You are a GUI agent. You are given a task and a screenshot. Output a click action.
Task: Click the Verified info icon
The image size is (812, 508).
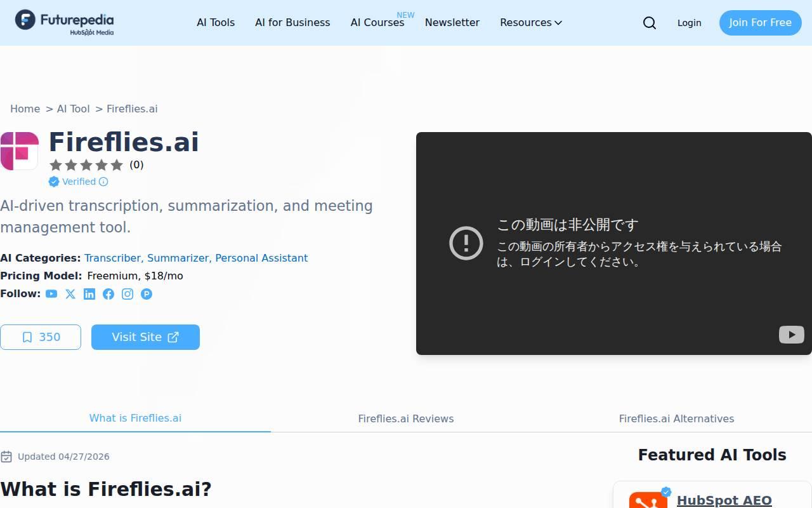[103, 182]
